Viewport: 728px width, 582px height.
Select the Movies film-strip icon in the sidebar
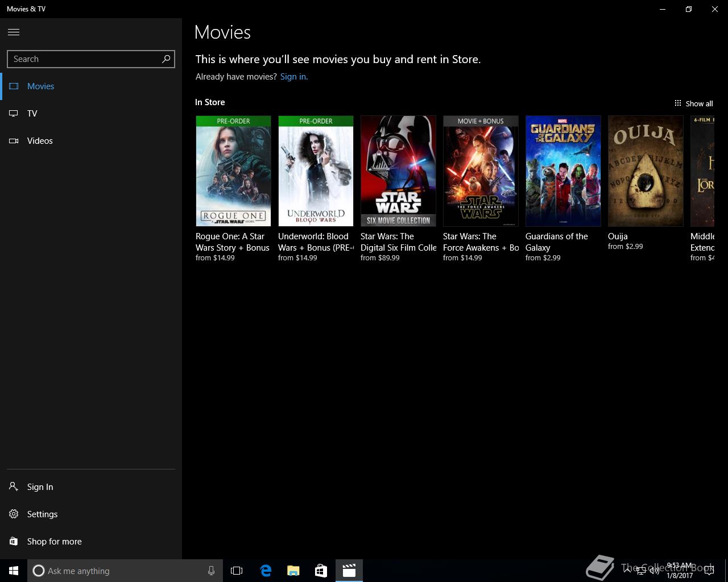(14, 86)
